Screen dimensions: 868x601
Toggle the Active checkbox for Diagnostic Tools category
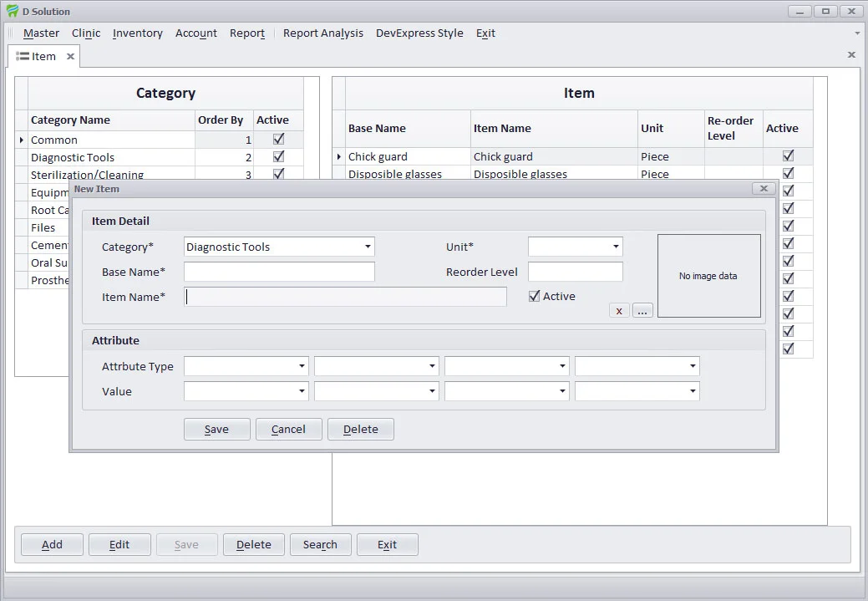click(x=278, y=157)
